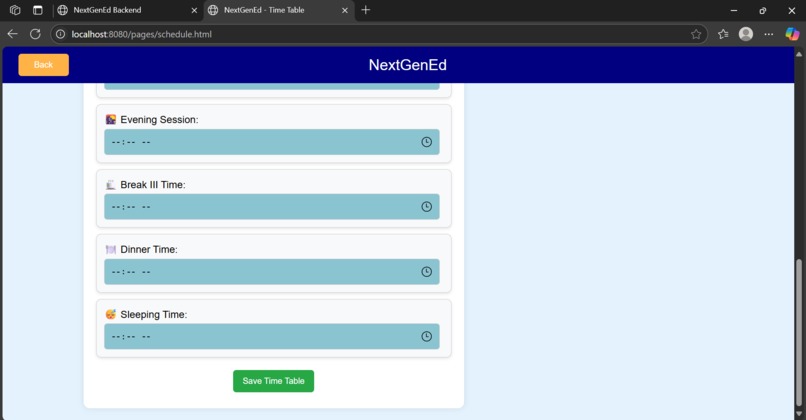Add this page to favorites star

696,34
